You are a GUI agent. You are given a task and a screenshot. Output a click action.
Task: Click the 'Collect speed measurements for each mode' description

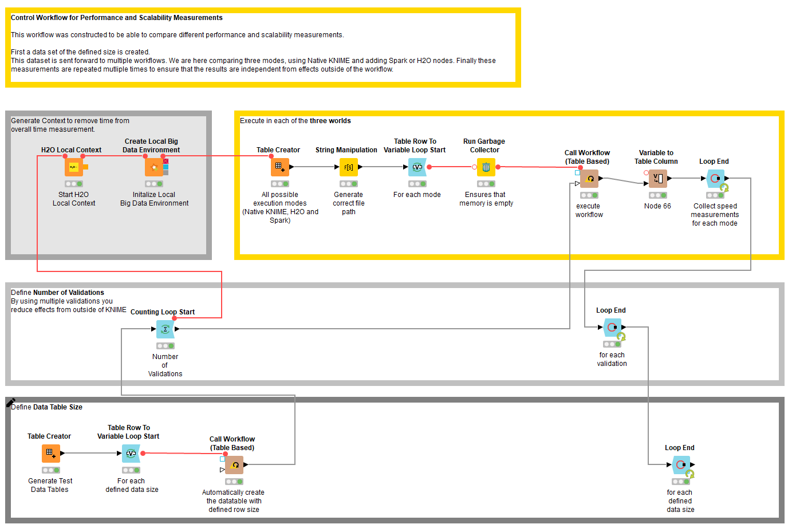click(715, 215)
